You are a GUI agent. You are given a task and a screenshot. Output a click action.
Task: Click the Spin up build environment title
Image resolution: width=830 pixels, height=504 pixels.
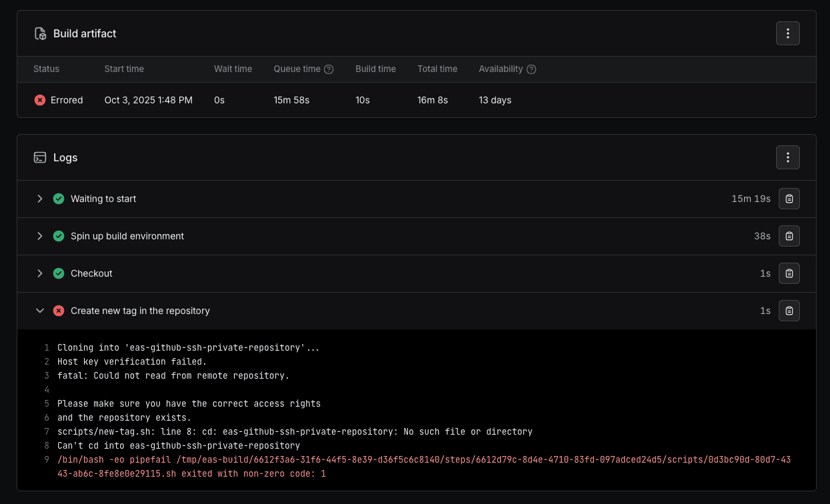(x=127, y=236)
